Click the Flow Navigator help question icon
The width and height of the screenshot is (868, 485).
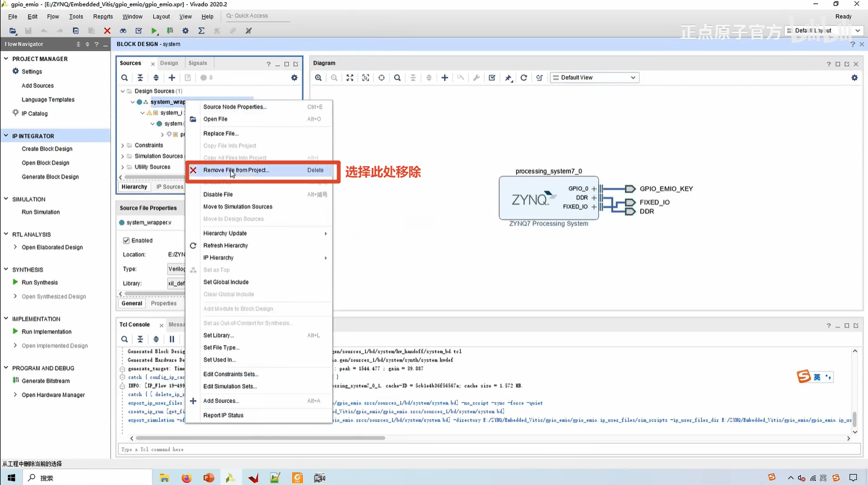click(x=96, y=44)
